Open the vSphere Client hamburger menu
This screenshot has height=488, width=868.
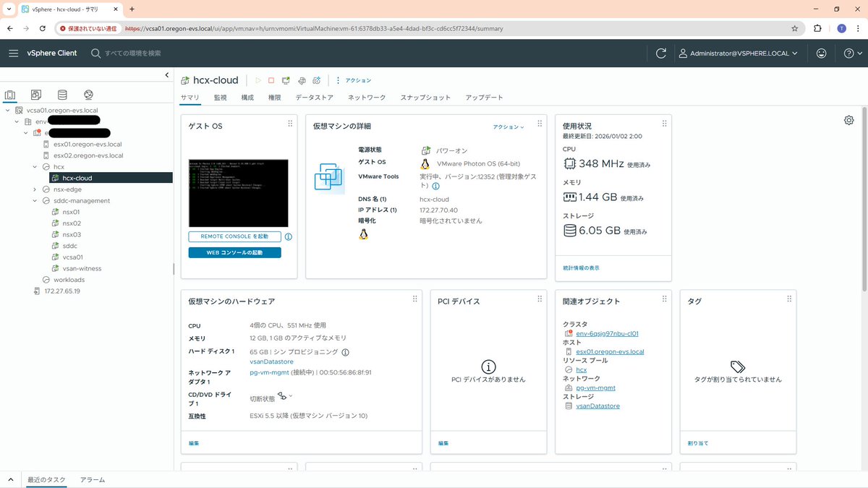14,53
